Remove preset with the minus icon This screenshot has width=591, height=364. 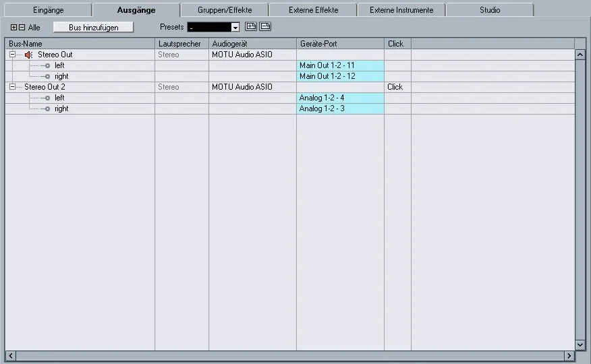click(x=265, y=26)
